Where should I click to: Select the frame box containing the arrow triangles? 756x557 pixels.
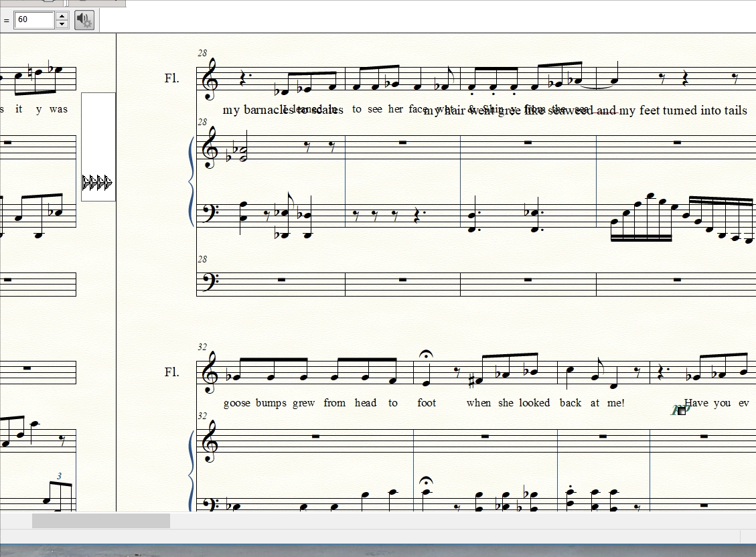(98, 147)
